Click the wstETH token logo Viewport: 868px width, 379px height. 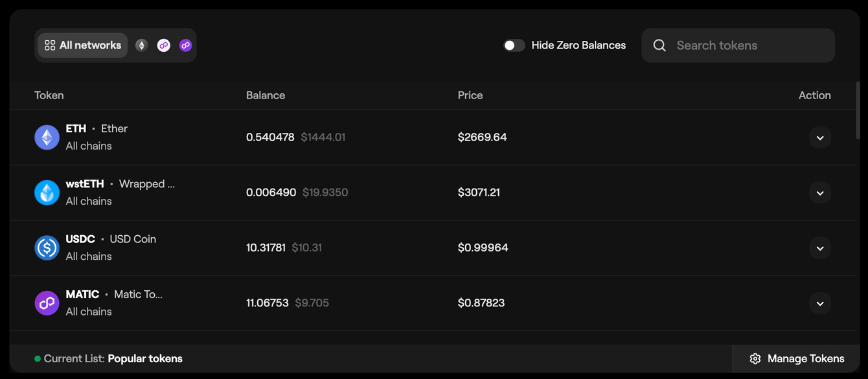click(x=47, y=192)
